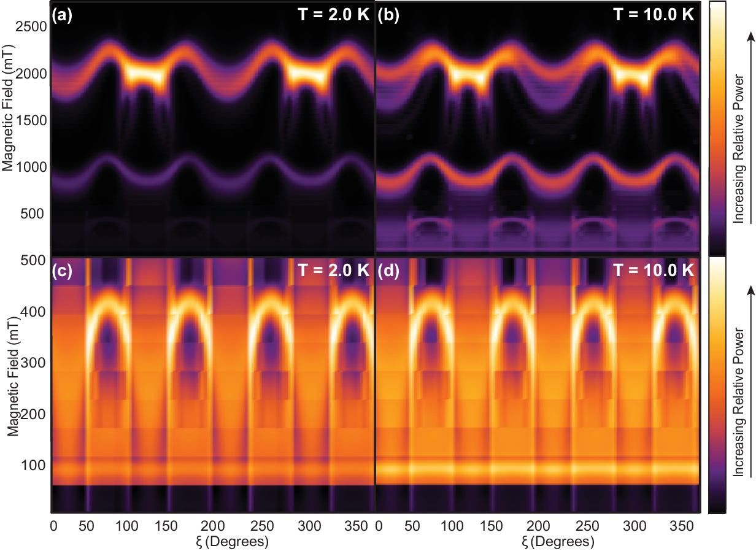Click the (c) panel label
Viewport: 756px width, 551px height.
click(63, 271)
